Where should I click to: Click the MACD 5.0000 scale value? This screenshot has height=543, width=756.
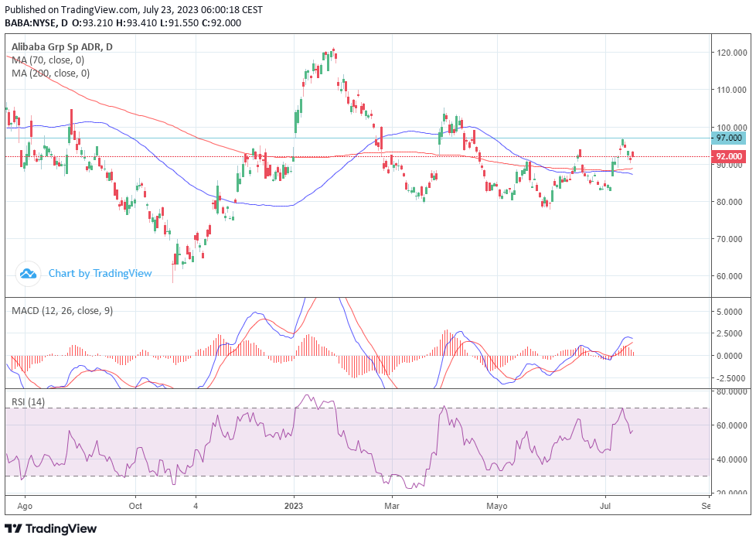tap(730, 312)
